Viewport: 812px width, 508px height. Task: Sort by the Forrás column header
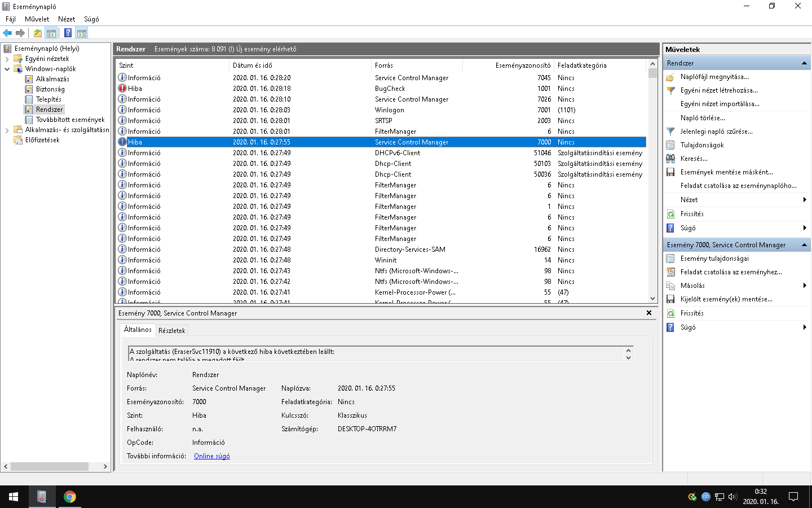417,65
